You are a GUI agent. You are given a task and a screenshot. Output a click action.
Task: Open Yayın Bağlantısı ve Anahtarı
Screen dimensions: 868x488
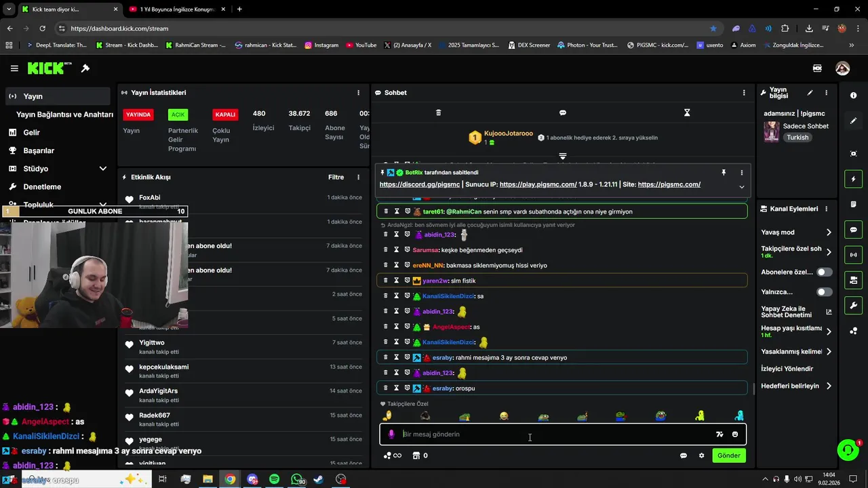(64, 115)
